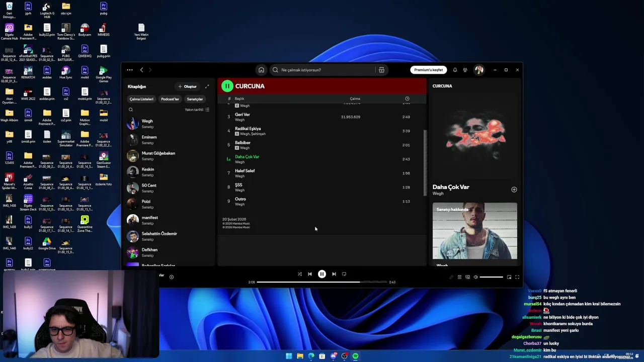Select Selahattin Özdemir in library
644x362 pixels.
[x=170, y=236]
